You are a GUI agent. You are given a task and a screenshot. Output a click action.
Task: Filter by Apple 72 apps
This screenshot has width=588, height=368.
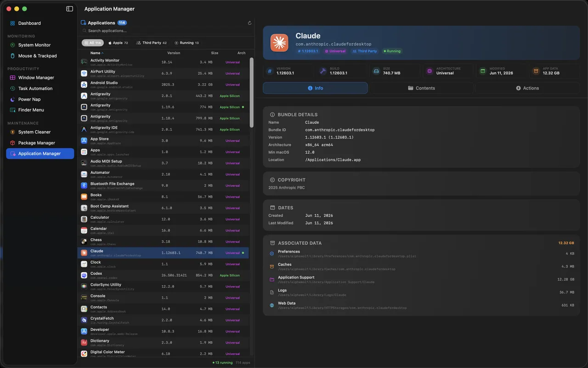118,43
